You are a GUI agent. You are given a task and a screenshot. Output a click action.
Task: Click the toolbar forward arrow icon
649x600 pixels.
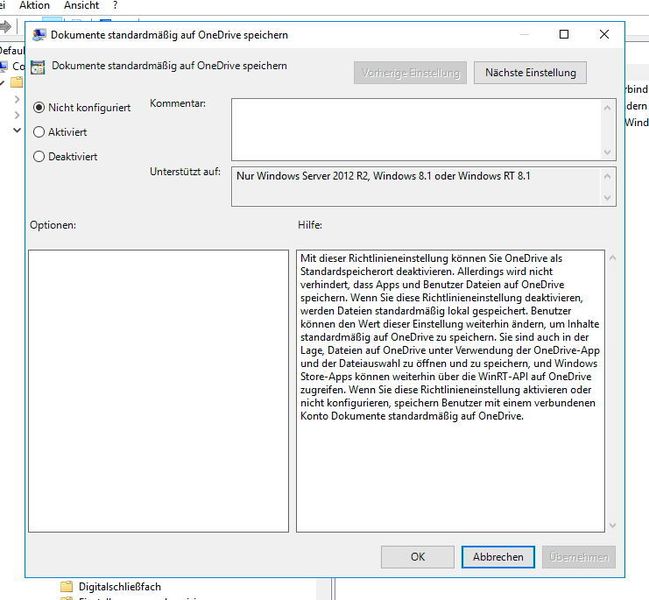point(5,27)
